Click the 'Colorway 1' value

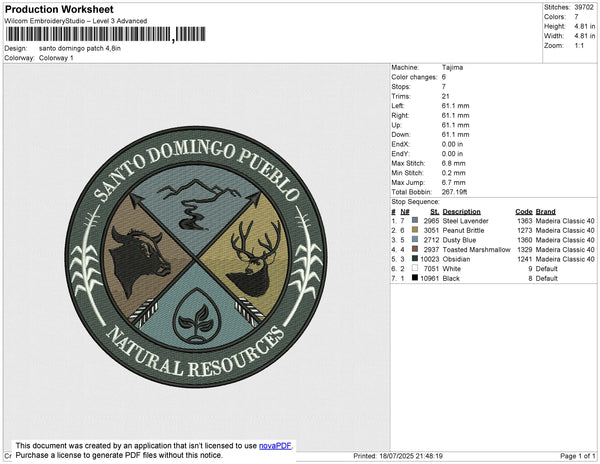tap(56, 58)
